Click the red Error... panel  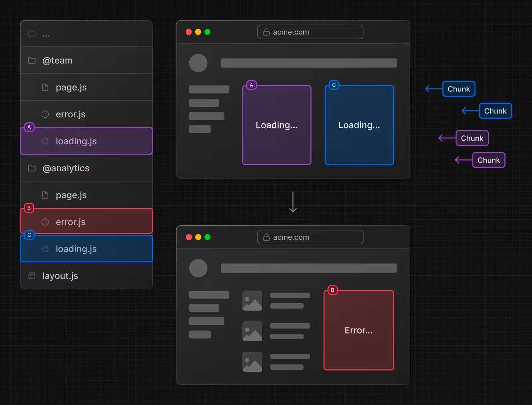[x=359, y=330]
